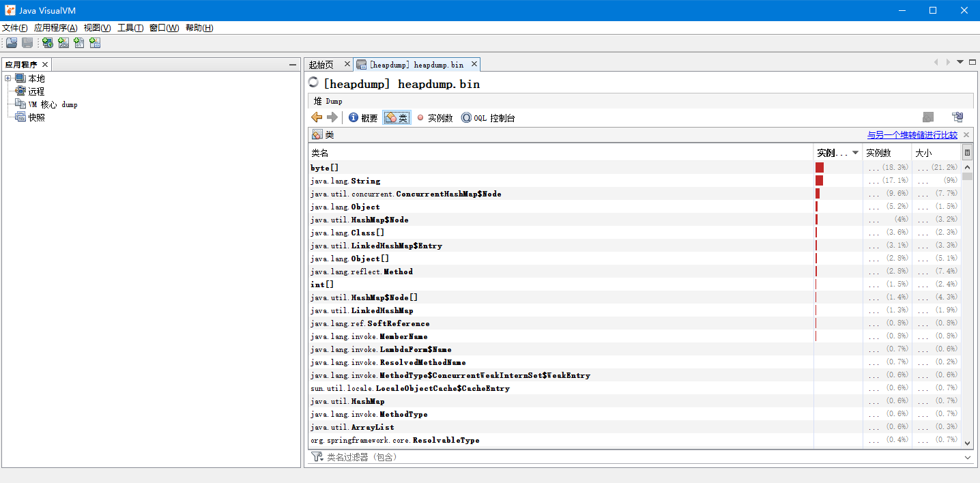Viewport: 980px width, 483px height.
Task: Select the 远程 tree item
Action: coord(36,91)
